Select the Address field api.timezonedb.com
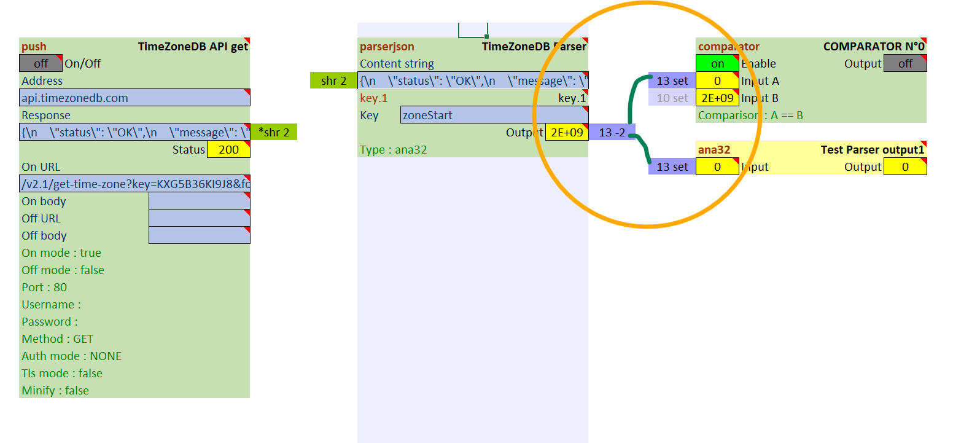 coord(134,98)
